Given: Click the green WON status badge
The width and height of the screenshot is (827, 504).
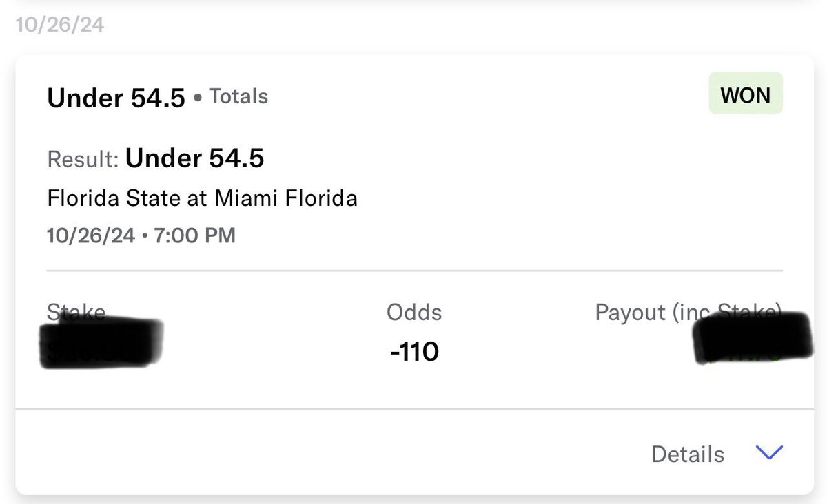Looking at the screenshot, I should click(x=745, y=95).
